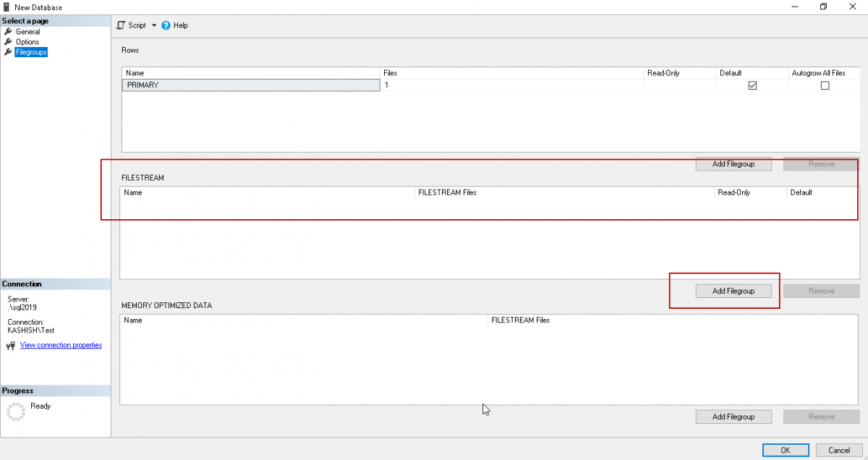868x460 pixels.
Task: Click wrench icon next to General
Action: (9, 32)
